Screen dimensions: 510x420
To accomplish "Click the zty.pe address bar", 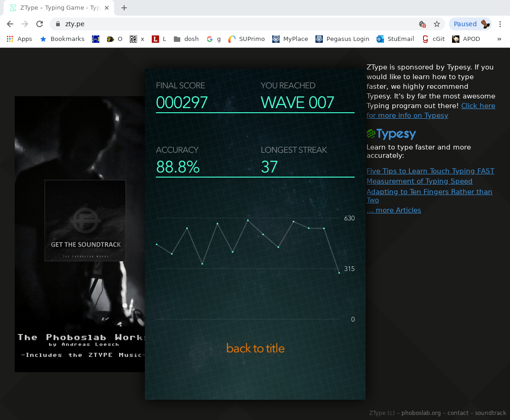I will (x=230, y=24).
